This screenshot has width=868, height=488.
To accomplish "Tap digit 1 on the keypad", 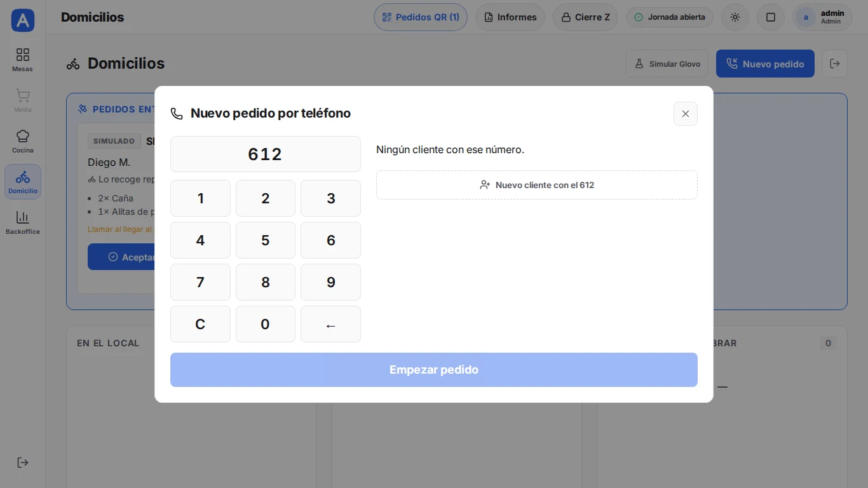I will pos(200,198).
